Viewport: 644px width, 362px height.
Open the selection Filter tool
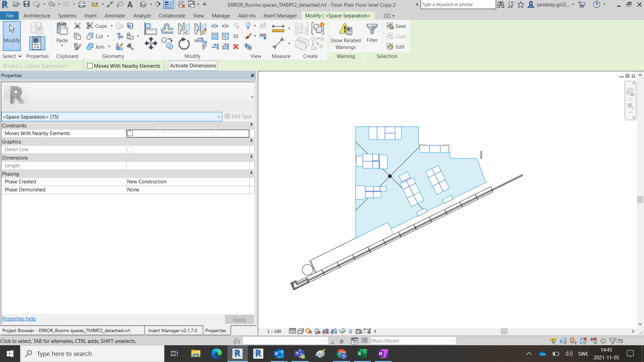click(372, 34)
